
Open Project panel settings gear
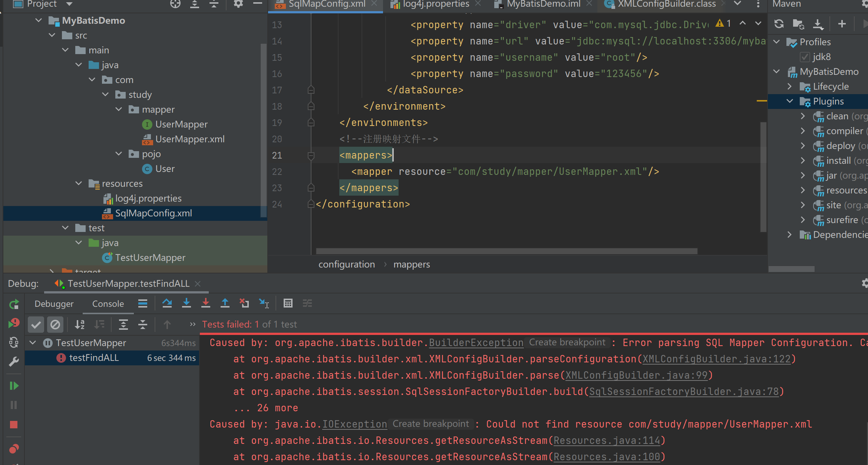(238, 4)
